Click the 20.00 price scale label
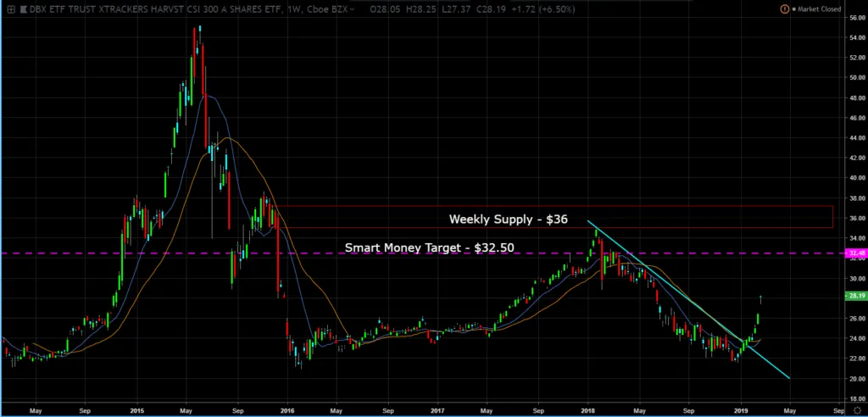The width and height of the screenshot is (868, 417). pos(857,379)
